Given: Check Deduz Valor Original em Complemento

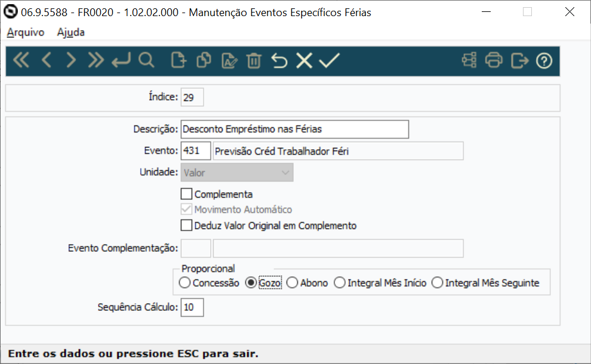Looking at the screenshot, I should click(186, 225).
